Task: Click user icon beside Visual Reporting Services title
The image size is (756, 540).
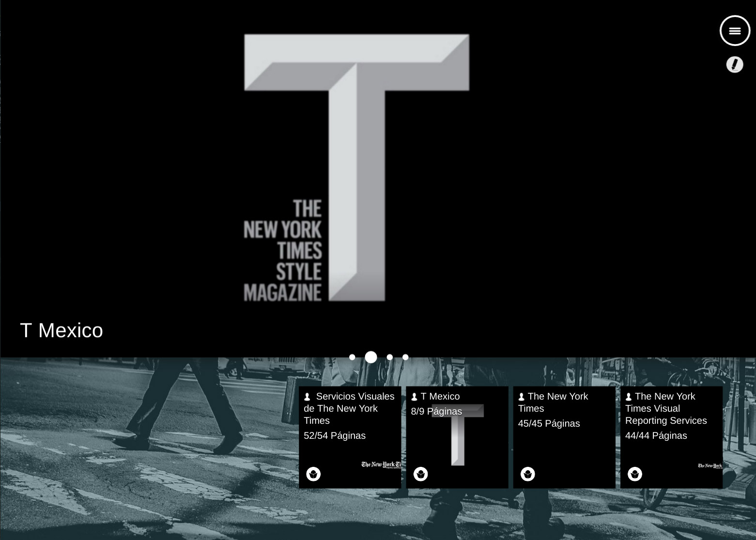Action: (629, 397)
